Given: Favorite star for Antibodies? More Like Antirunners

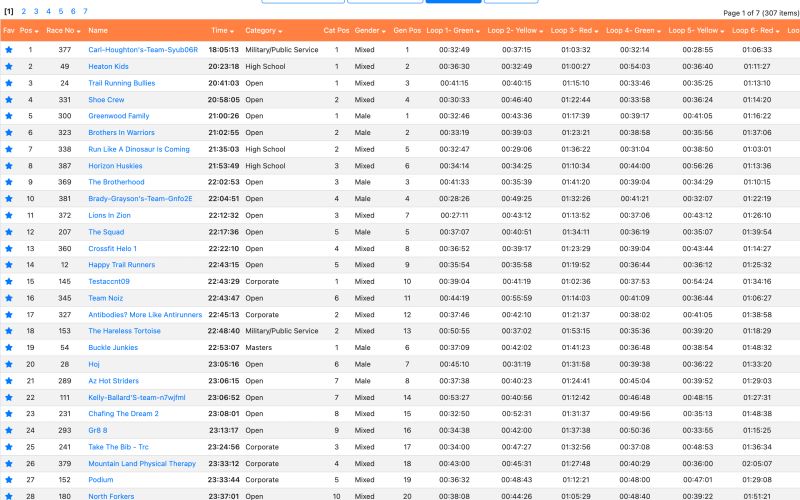Looking at the screenshot, I should [9, 315].
